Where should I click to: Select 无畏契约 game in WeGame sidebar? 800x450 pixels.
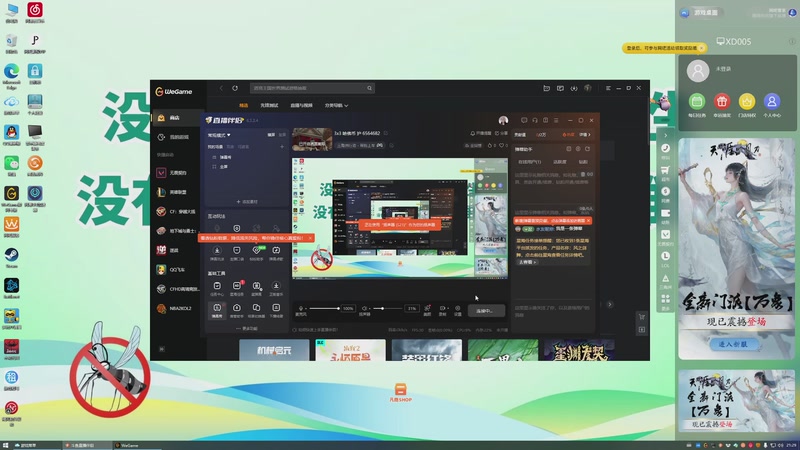(x=177, y=173)
